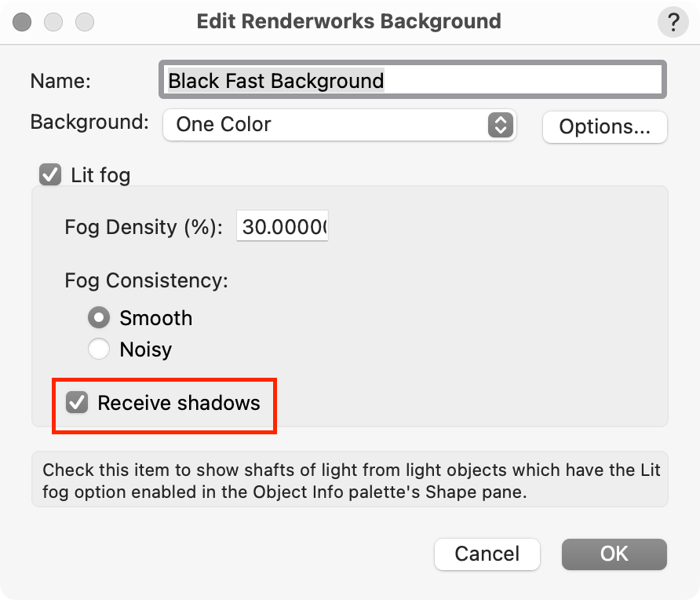700x600 pixels.
Task: Choose the Noisy fog consistency option
Action: pos(99,349)
